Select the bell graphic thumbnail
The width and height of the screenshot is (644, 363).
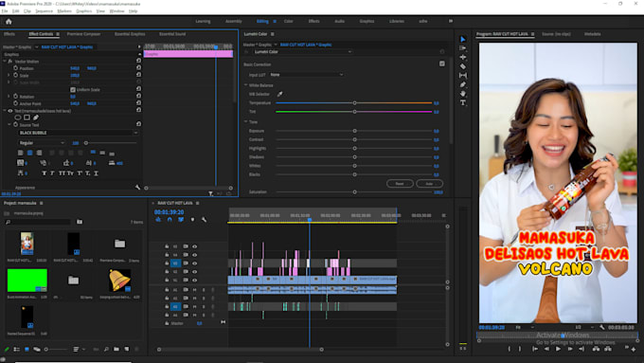119,281
